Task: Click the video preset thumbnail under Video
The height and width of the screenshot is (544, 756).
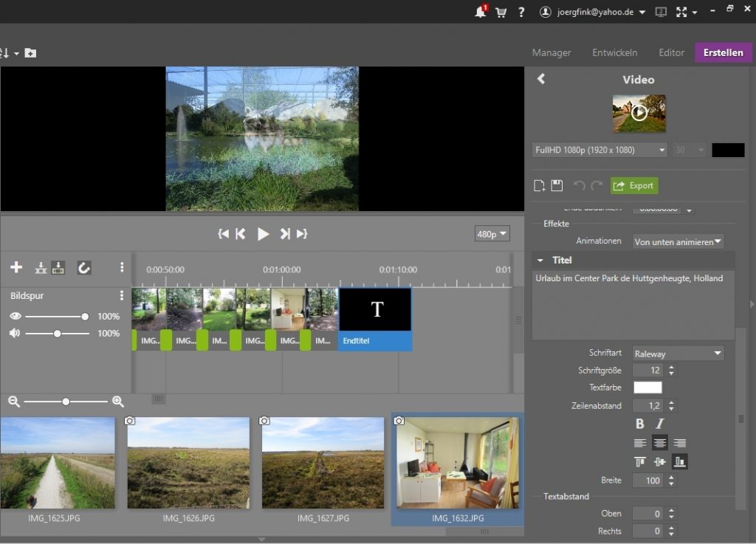Action: point(639,113)
